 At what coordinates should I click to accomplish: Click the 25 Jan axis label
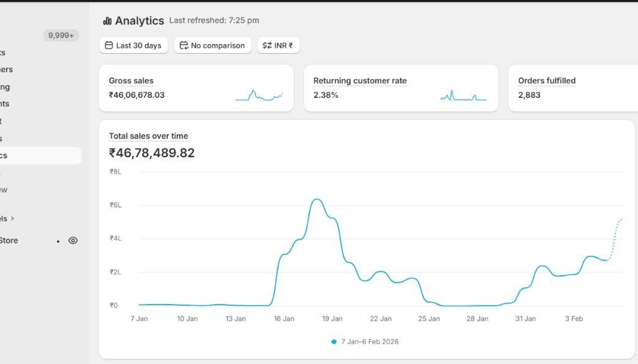(429, 318)
